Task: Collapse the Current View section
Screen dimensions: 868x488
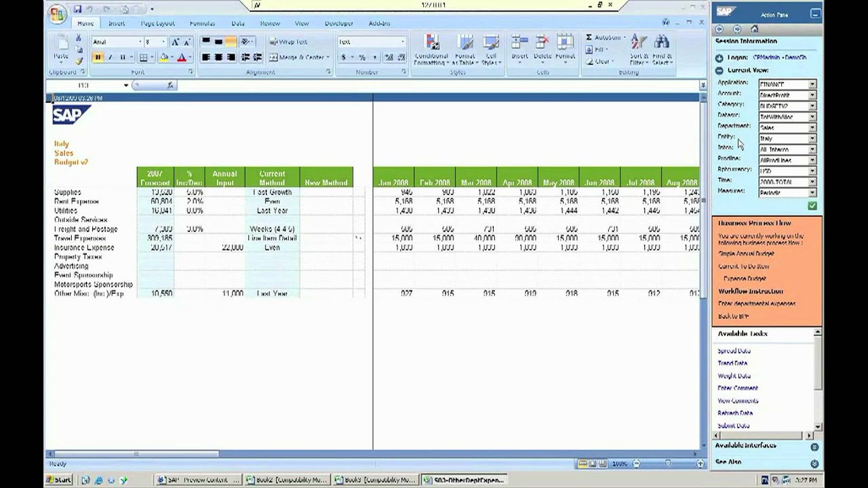Action: (719, 70)
